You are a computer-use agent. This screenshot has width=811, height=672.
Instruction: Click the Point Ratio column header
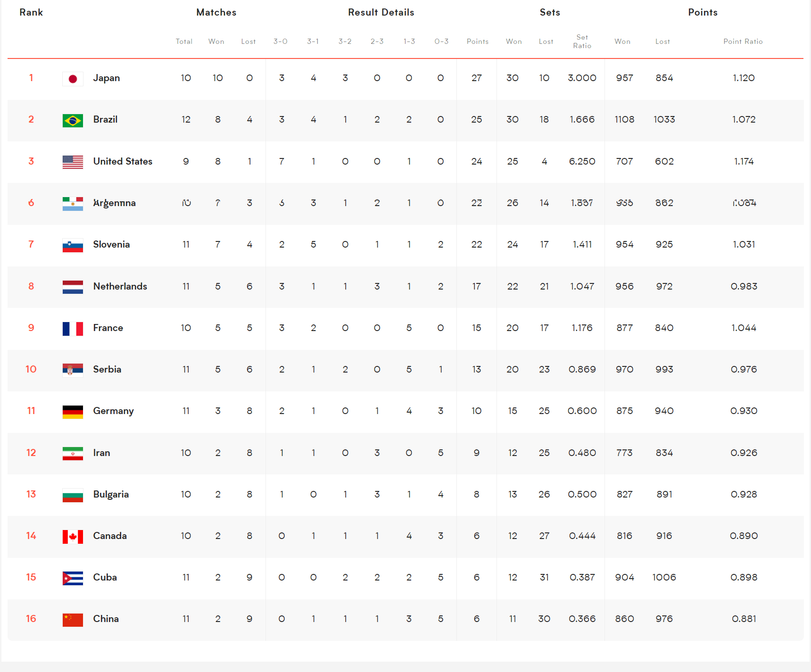[x=743, y=41]
